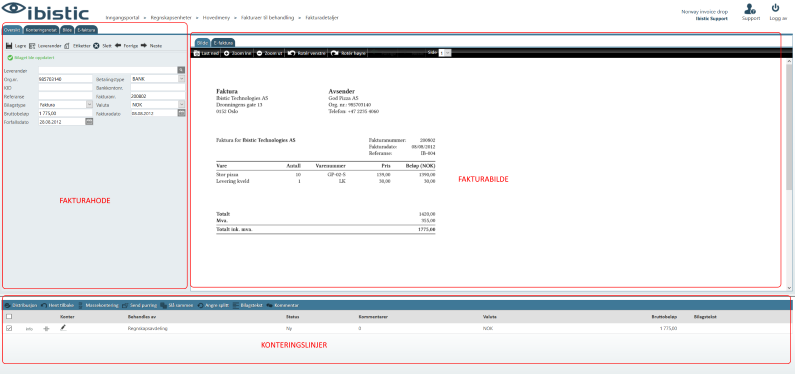Go to previous invoice with Forrige arrow

click(118, 46)
